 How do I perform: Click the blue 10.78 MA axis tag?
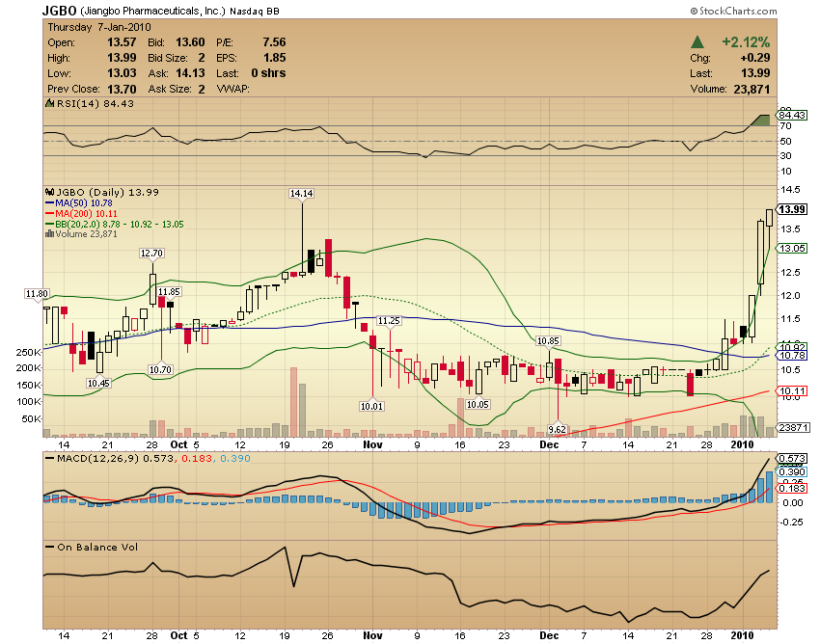point(792,356)
